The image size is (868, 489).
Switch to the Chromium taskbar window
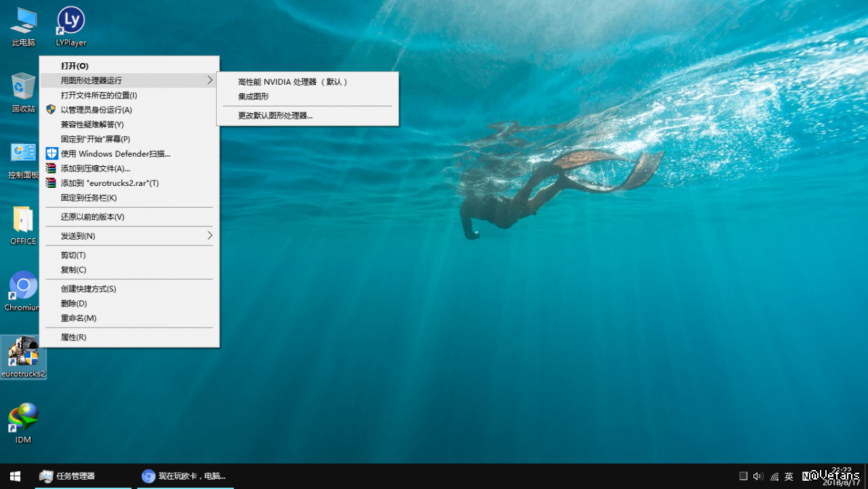(184, 476)
